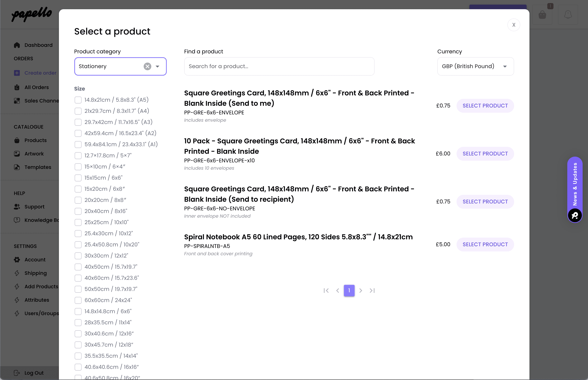This screenshot has height=380, width=588.
Task: Select the Spiral Notebook A5 product
Action: coord(485,244)
